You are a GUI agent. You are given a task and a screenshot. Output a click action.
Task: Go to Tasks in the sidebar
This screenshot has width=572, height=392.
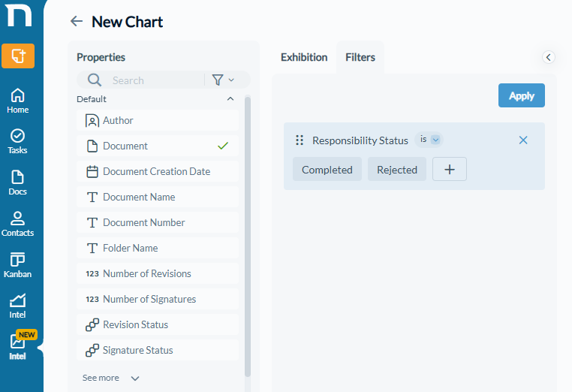17,141
